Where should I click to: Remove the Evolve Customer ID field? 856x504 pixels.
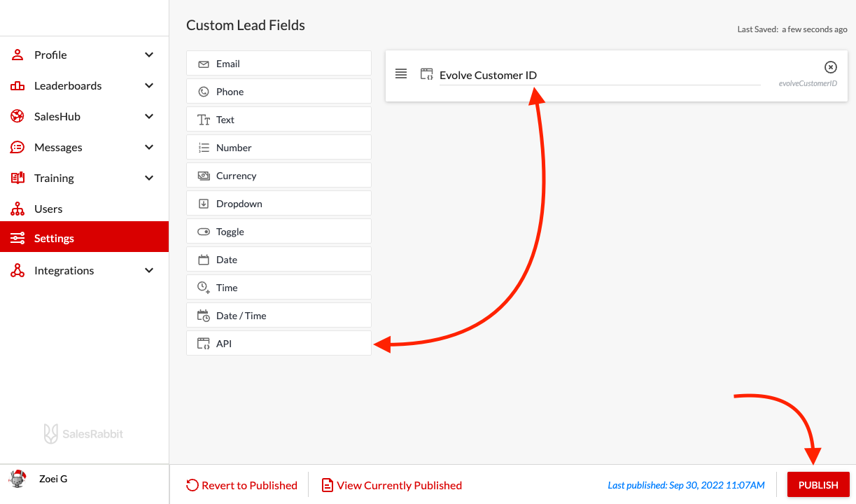tap(831, 67)
